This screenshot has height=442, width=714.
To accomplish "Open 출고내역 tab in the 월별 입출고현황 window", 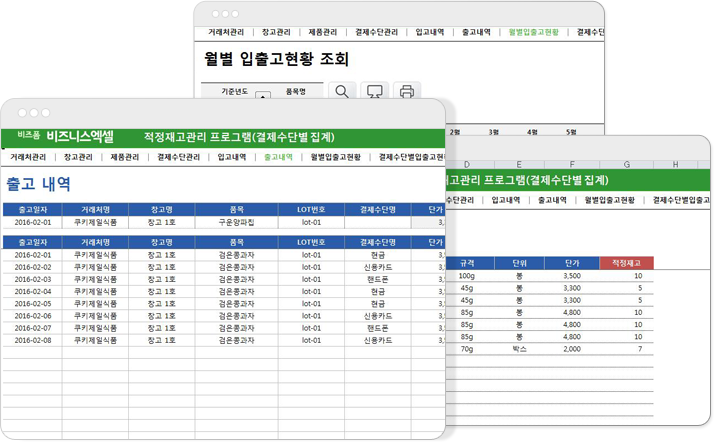I will (x=476, y=32).
